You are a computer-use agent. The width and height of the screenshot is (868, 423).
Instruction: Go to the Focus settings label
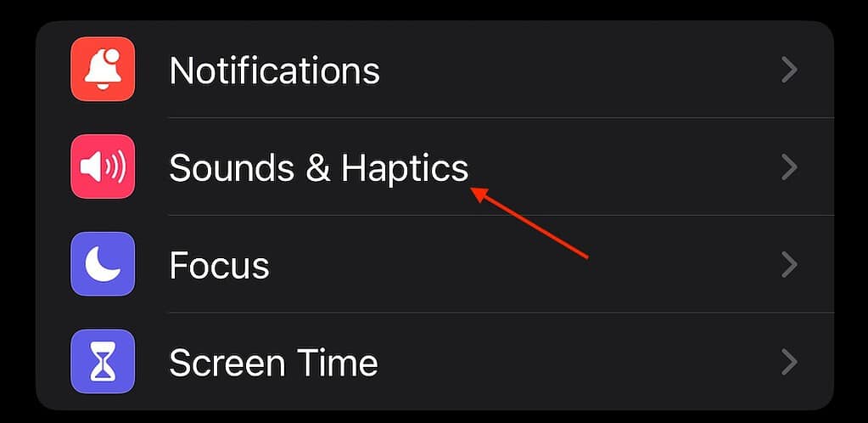[219, 265]
